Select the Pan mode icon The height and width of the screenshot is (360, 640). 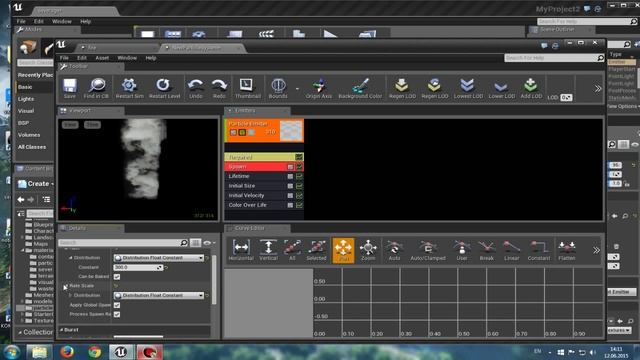point(343,250)
